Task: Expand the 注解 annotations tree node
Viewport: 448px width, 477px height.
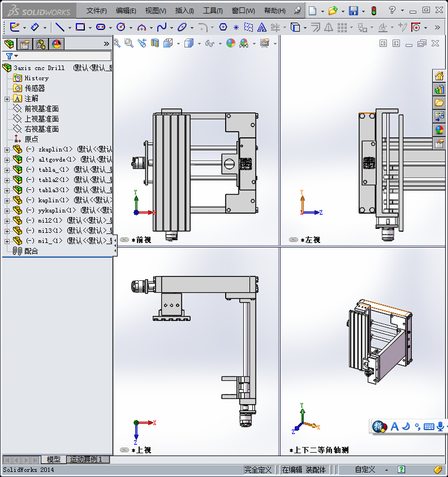Action: point(7,99)
